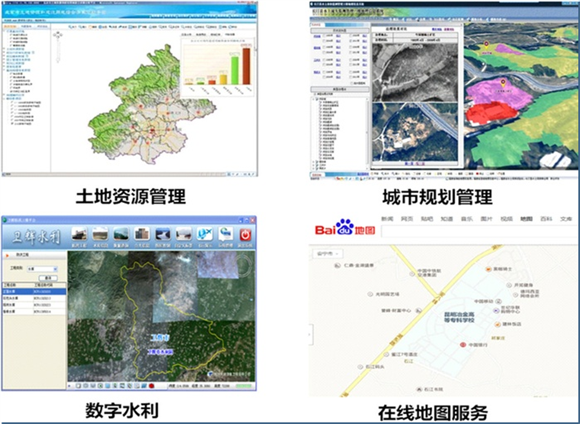Toggle the top-left checkbox in the planning year panel
The image size is (580, 424).
point(325,36)
